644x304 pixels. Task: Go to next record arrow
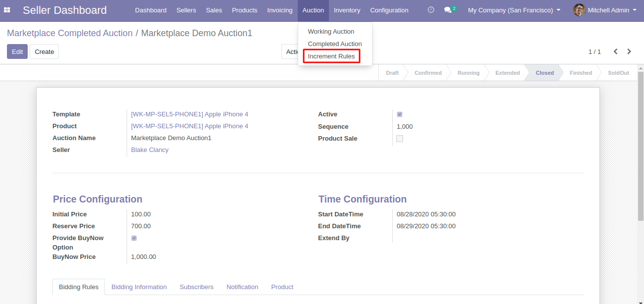(629, 51)
